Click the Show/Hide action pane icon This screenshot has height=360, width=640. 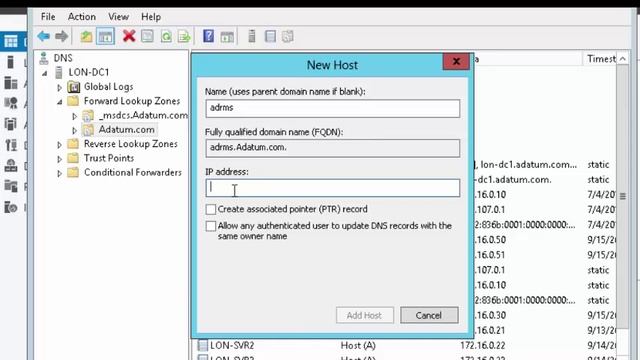(227, 37)
